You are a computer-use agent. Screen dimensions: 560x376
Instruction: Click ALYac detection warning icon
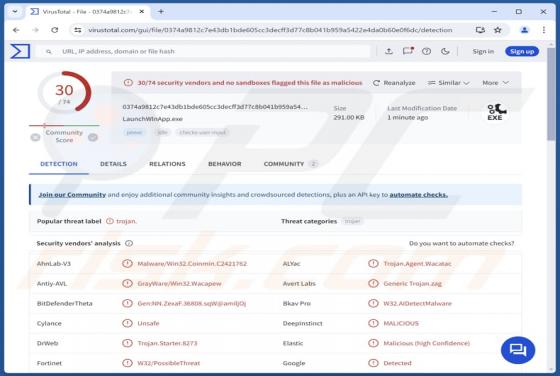pos(373,264)
